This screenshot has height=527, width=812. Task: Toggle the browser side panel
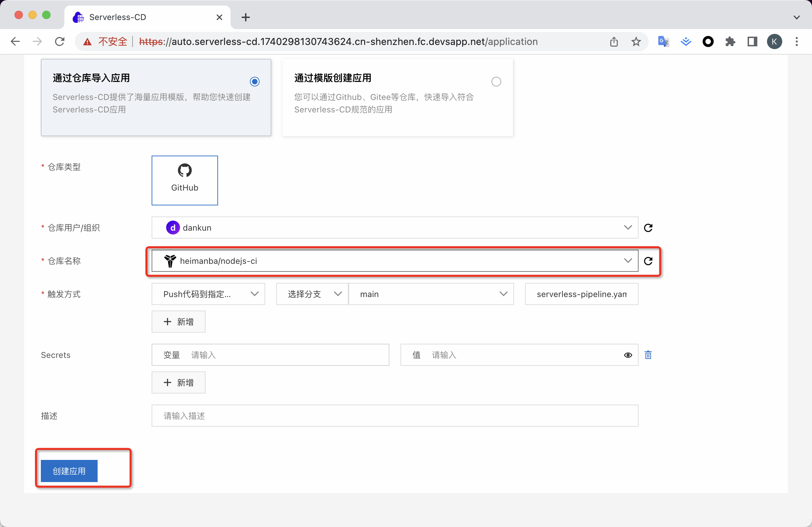coord(752,42)
